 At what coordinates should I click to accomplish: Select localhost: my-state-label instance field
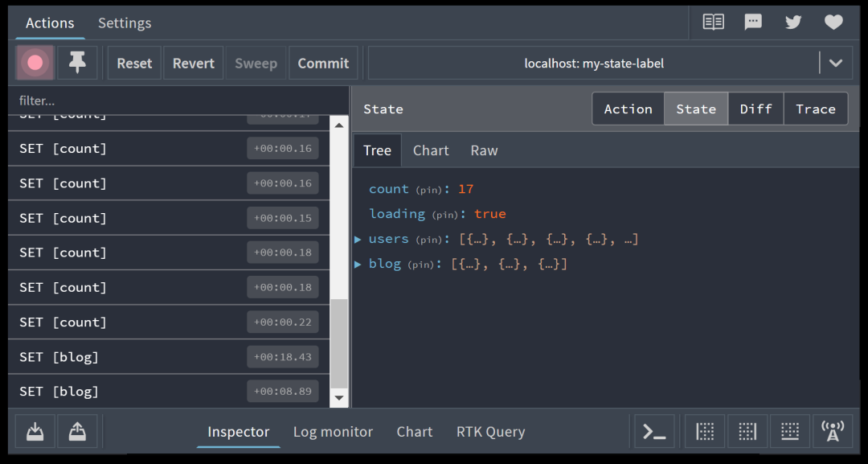(x=594, y=63)
